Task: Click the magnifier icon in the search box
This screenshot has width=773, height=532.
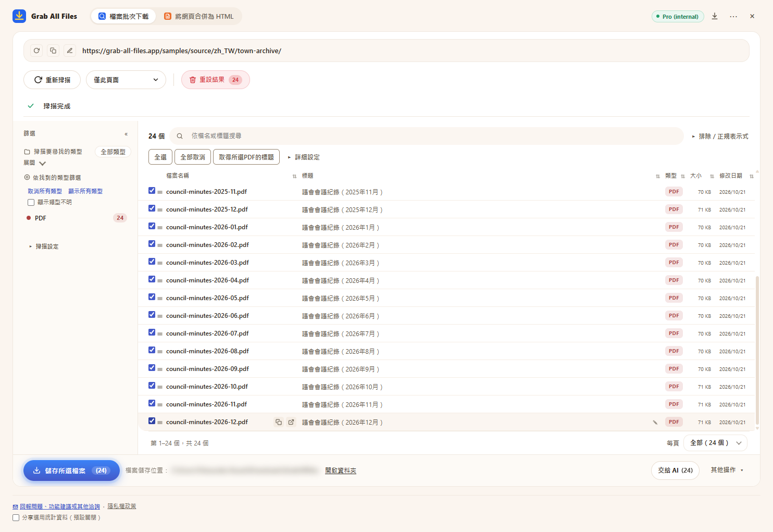Action: coord(180,136)
